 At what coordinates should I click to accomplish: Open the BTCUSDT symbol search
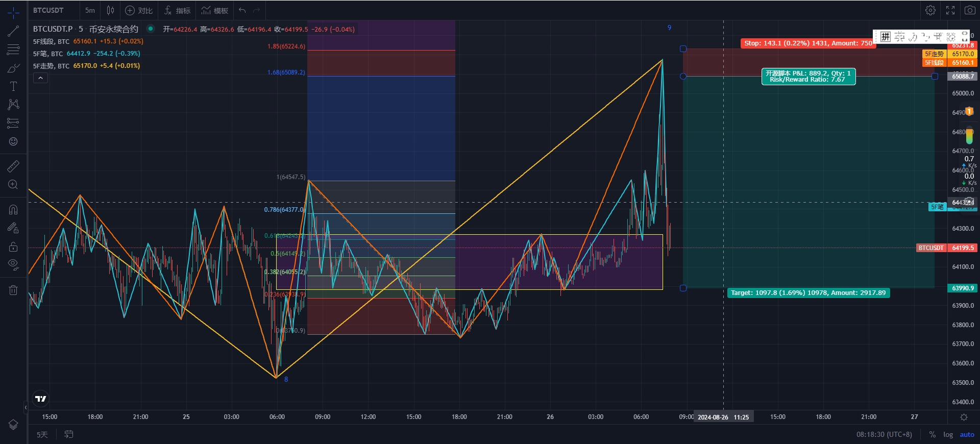(48, 10)
